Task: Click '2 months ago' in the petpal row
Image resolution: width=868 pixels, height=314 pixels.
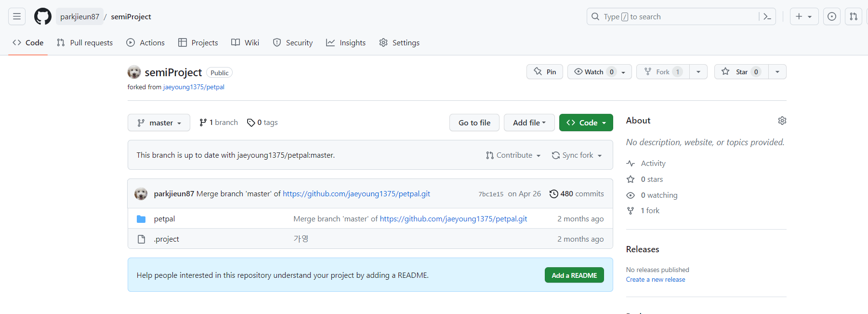Action: tap(580, 218)
